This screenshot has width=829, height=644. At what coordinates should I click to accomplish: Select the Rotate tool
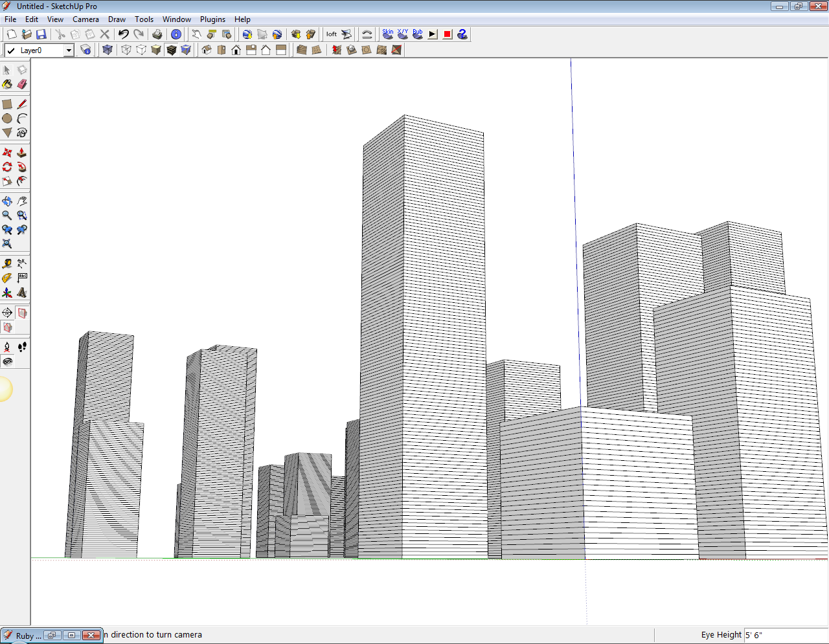[7, 166]
